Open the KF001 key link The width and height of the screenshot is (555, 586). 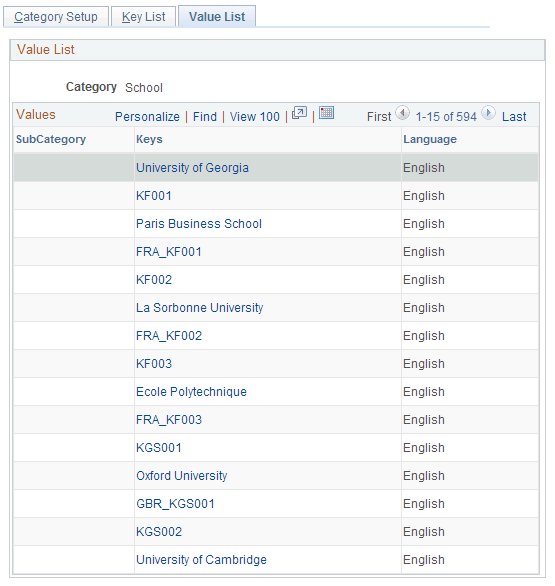point(154,196)
